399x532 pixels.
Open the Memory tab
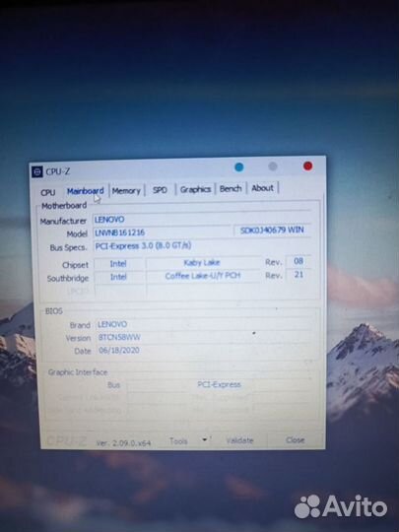pyautogui.click(x=126, y=191)
